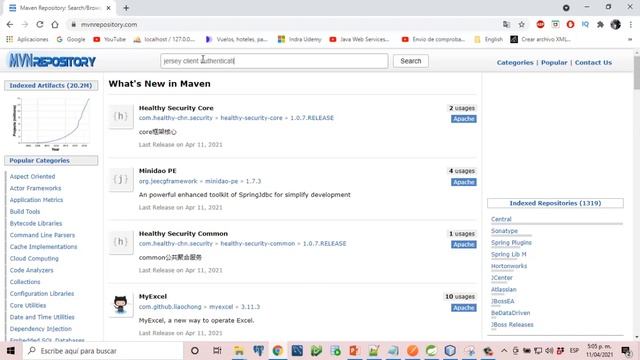Click the volume speaker tray icon
The height and width of the screenshot is (360, 640).
(549, 351)
